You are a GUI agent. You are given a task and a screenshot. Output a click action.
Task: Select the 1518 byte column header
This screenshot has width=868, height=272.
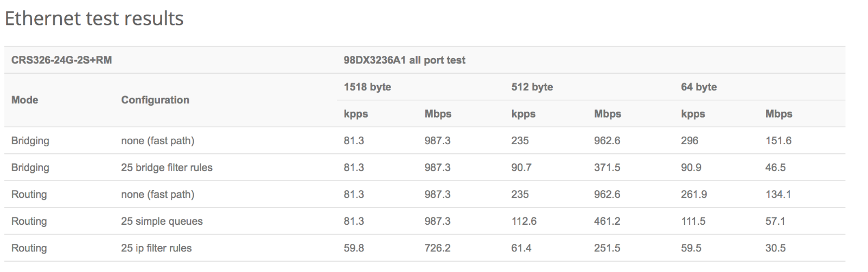click(x=367, y=87)
